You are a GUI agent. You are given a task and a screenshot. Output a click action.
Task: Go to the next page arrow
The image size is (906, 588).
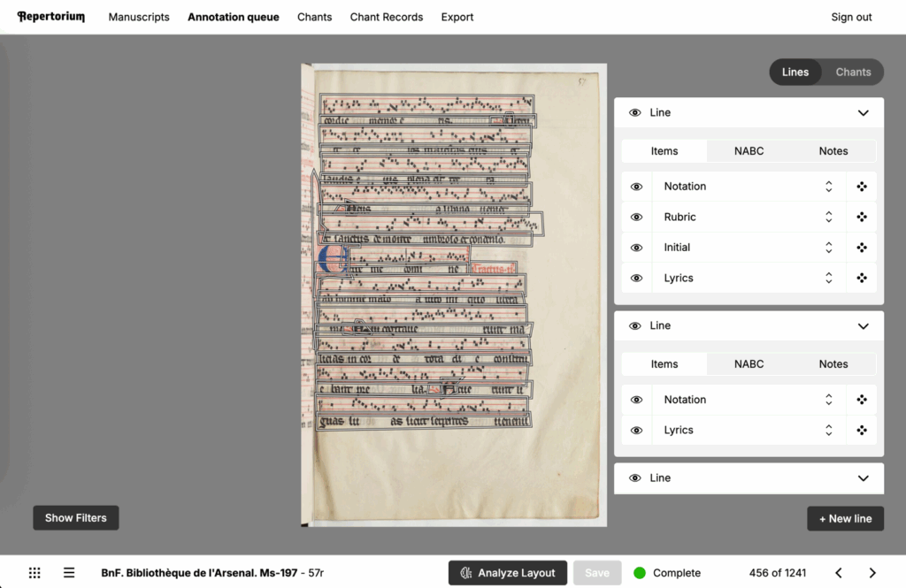click(872, 573)
